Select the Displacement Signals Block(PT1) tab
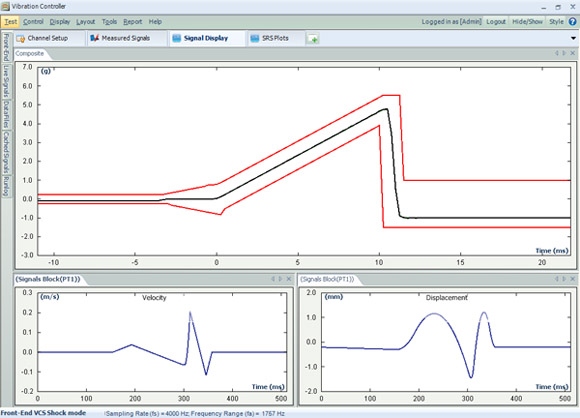The height and width of the screenshot is (418, 580). [327, 279]
